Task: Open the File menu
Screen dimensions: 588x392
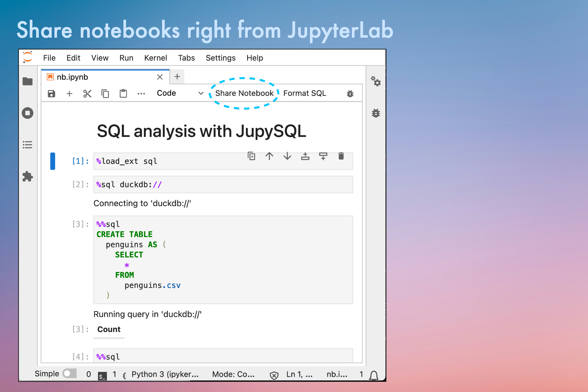Action: point(49,58)
